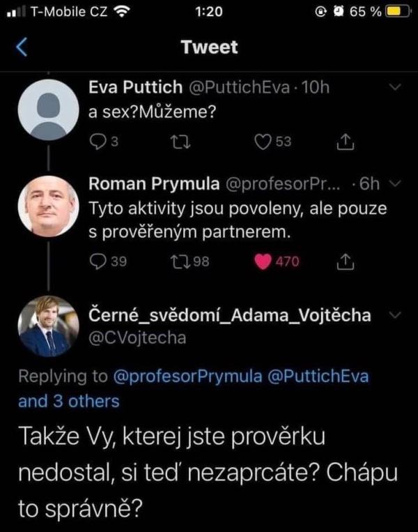Reply to Eva Puttich's tweet
The image size is (418, 532).
tap(98, 142)
